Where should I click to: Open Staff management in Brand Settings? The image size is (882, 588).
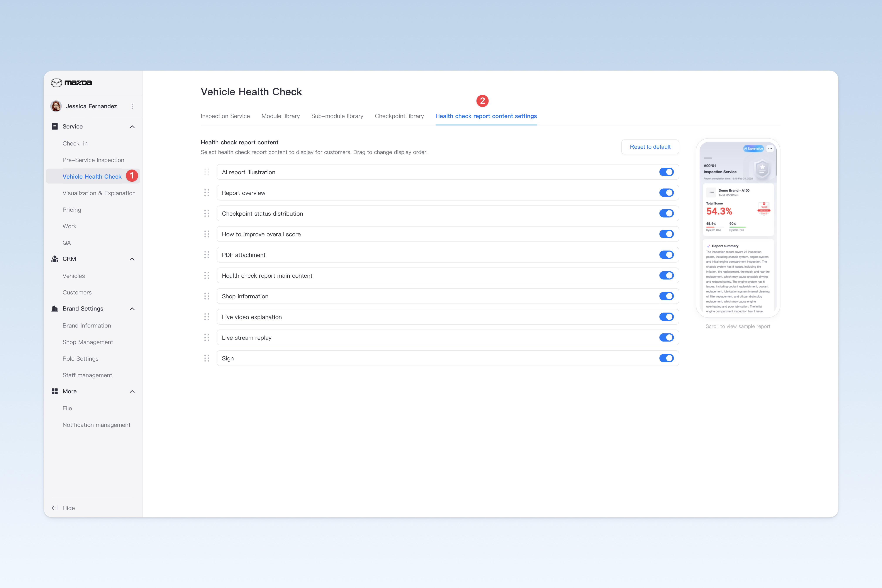pyautogui.click(x=87, y=375)
